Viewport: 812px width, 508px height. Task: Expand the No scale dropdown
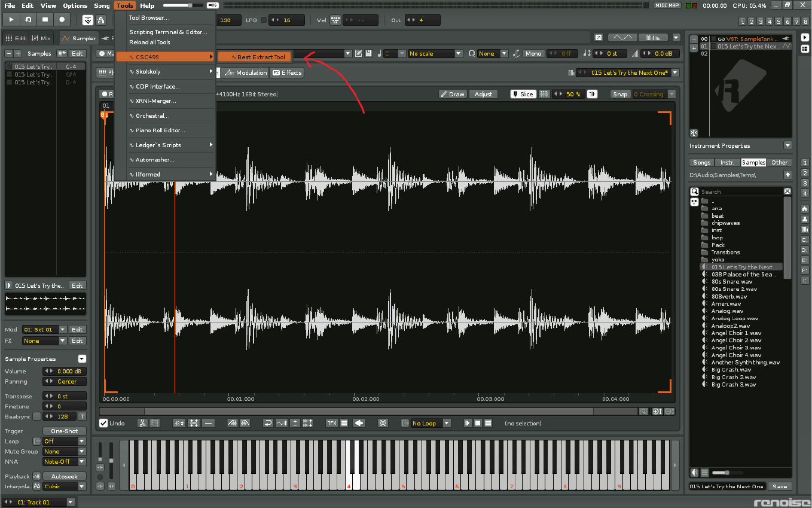[x=435, y=53]
